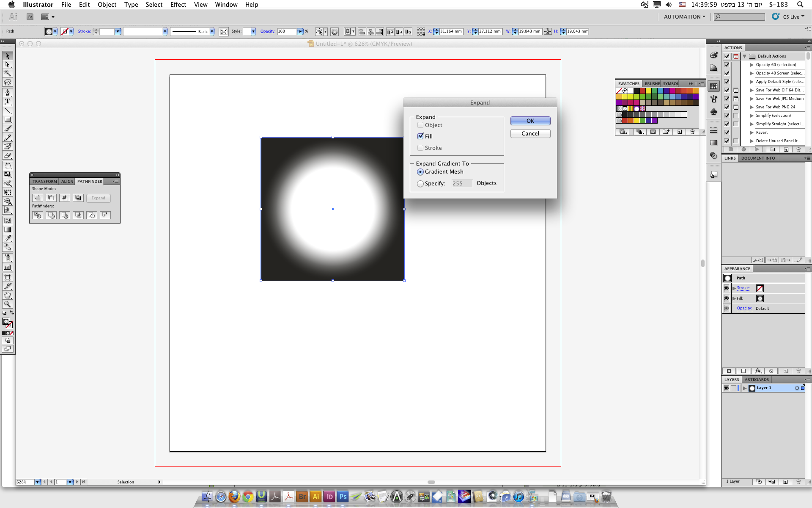Image resolution: width=812 pixels, height=508 pixels.
Task: Select the Type tool
Action: tap(7, 102)
